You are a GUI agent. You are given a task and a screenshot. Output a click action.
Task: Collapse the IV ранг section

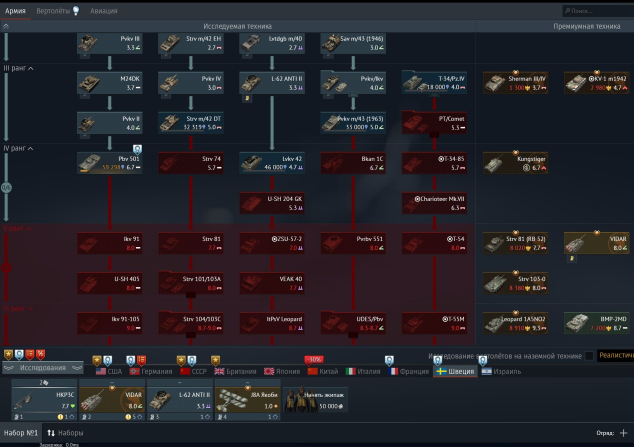(x=18, y=148)
